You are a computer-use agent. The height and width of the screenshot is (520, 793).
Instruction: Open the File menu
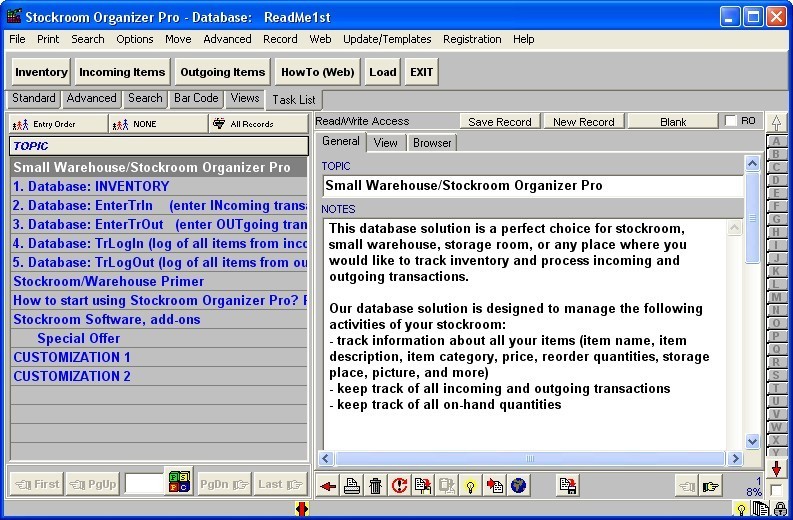(17, 39)
